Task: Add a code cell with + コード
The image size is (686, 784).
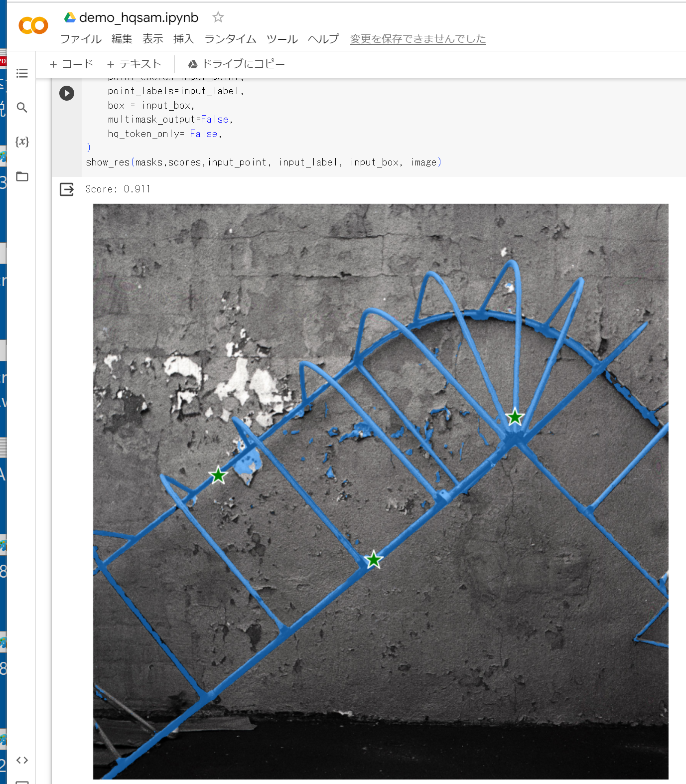Action: point(72,64)
